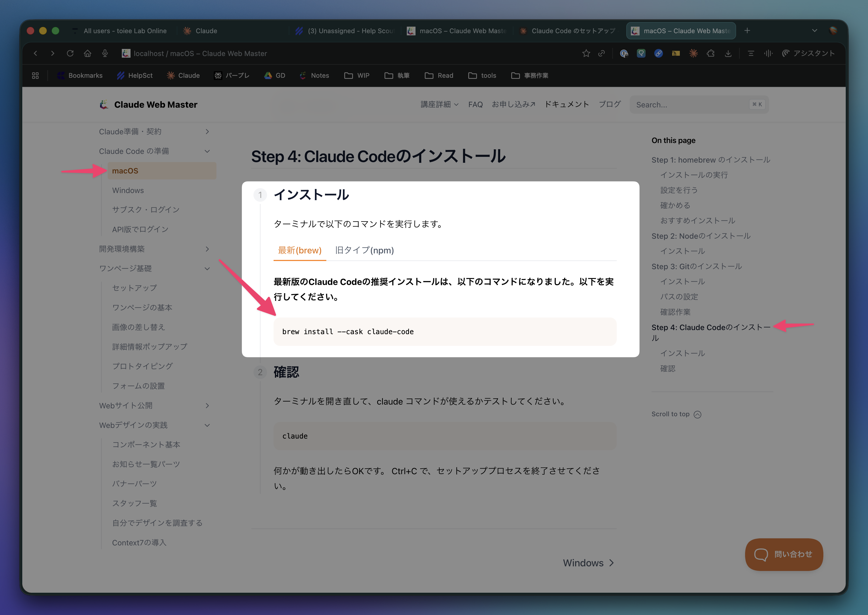Open the アシスタント assistant in the toolbar
The height and width of the screenshot is (615, 868).
click(x=808, y=53)
